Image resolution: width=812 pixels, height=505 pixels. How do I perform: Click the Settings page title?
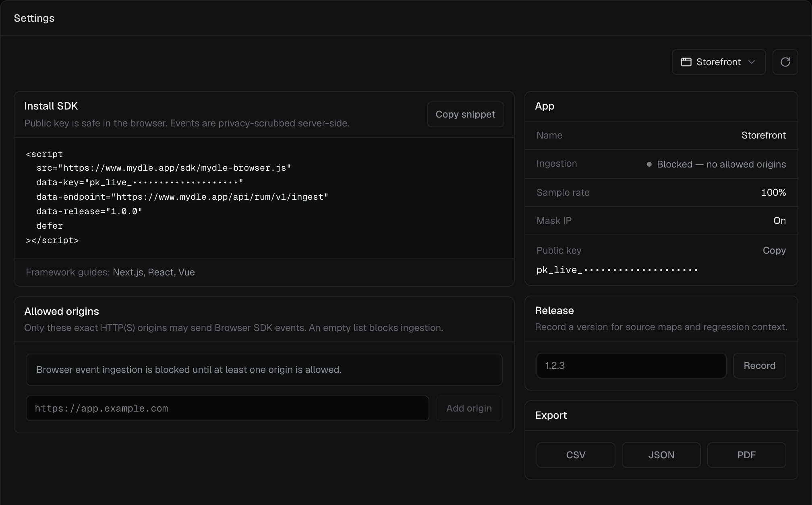(x=34, y=18)
